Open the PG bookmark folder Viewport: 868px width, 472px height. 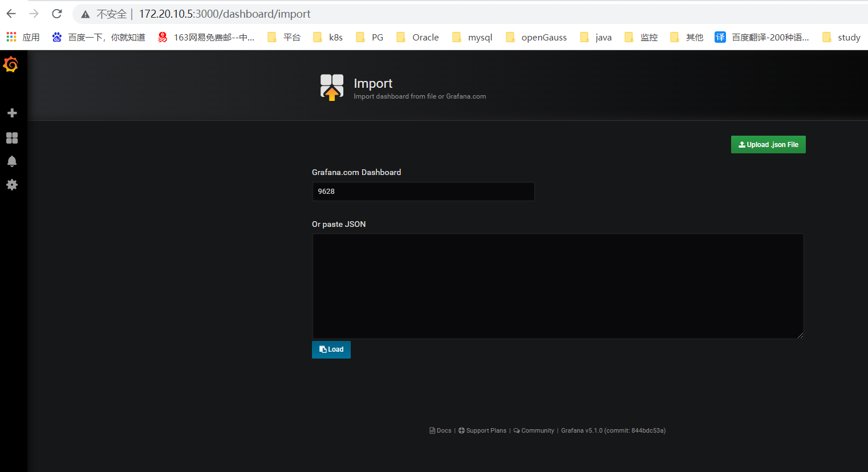coord(370,37)
